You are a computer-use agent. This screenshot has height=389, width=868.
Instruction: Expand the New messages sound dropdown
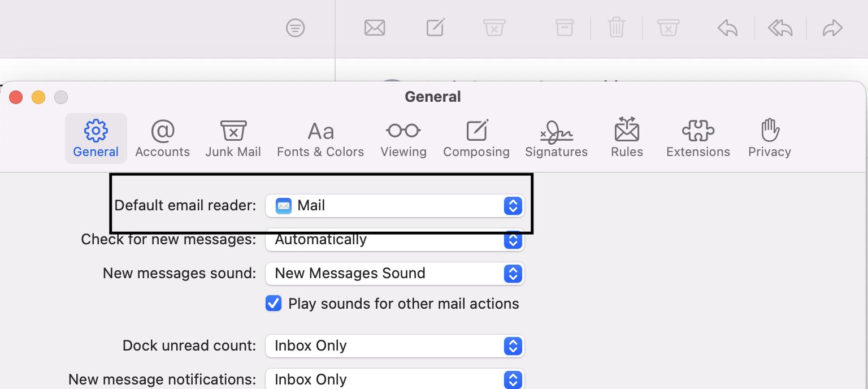pyautogui.click(x=395, y=274)
